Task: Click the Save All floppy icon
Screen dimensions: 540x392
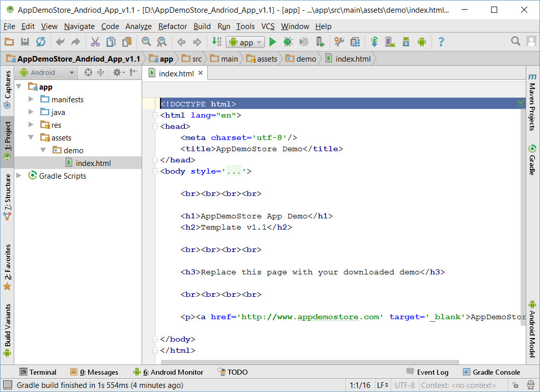Action: (25, 42)
